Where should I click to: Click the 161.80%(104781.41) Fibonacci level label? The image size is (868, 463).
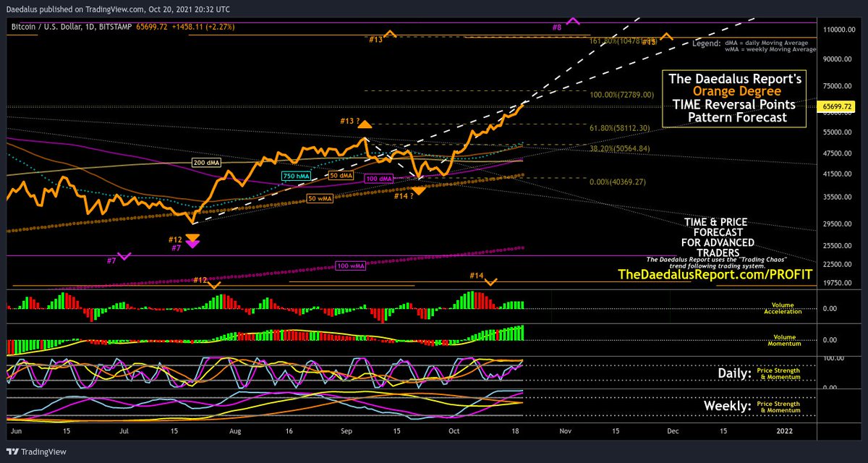pyautogui.click(x=624, y=42)
